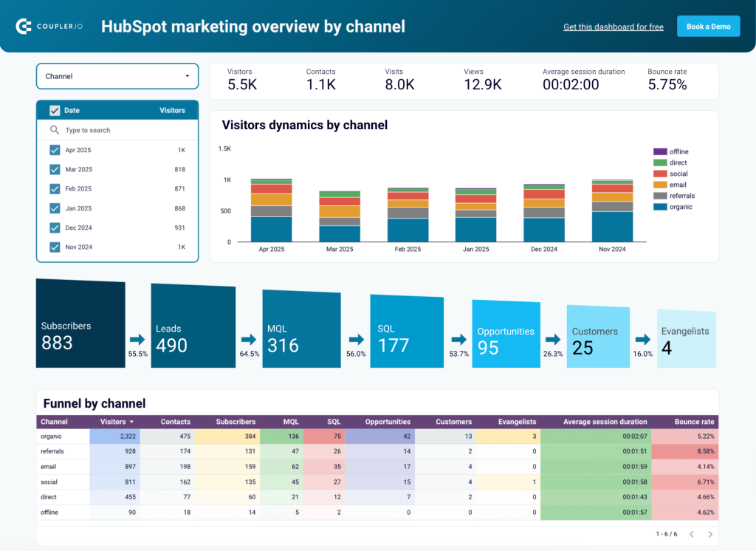Click the offline purple legend swatch
Image resolution: width=756 pixels, height=551 pixels.
point(660,151)
